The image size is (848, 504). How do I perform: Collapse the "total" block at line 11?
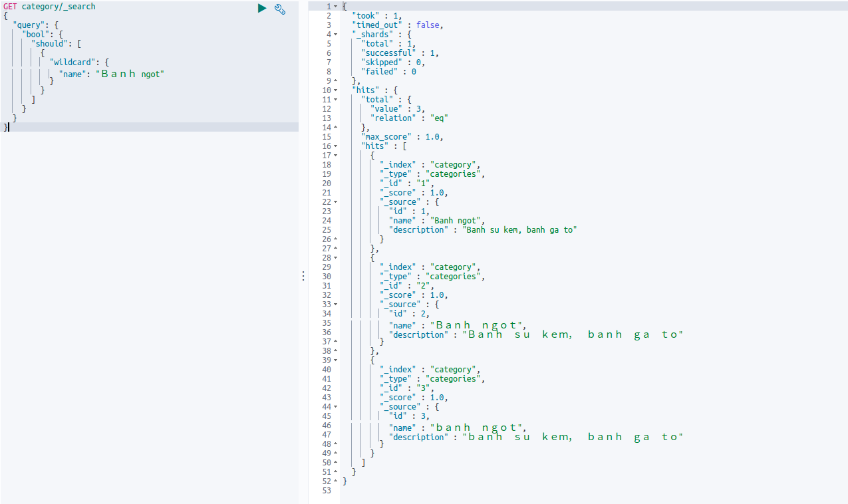tap(336, 100)
